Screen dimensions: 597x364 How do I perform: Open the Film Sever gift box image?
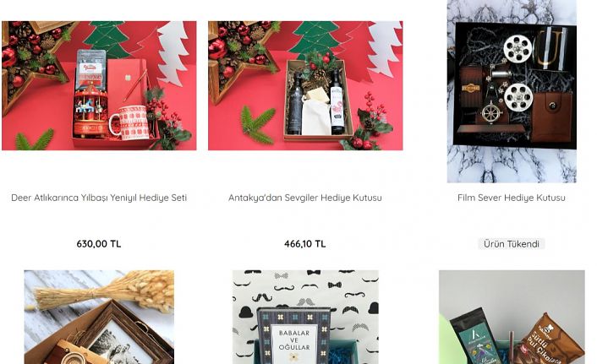tap(512, 91)
